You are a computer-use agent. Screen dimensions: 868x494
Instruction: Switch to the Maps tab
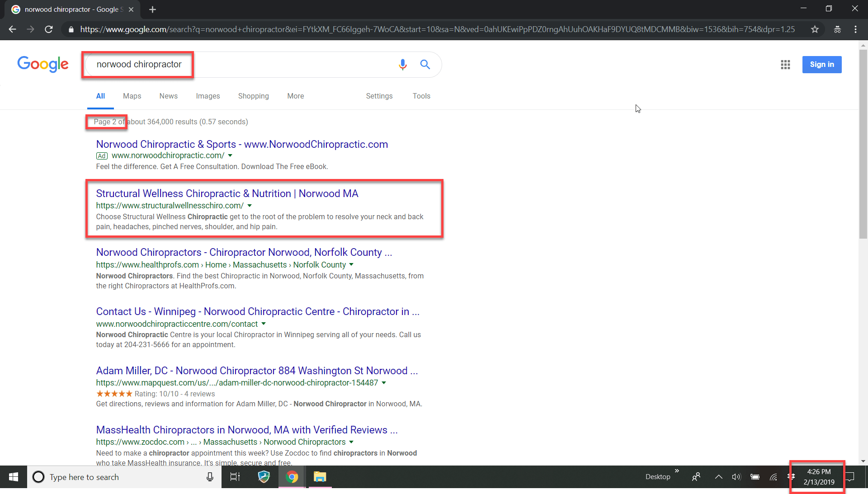(132, 96)
